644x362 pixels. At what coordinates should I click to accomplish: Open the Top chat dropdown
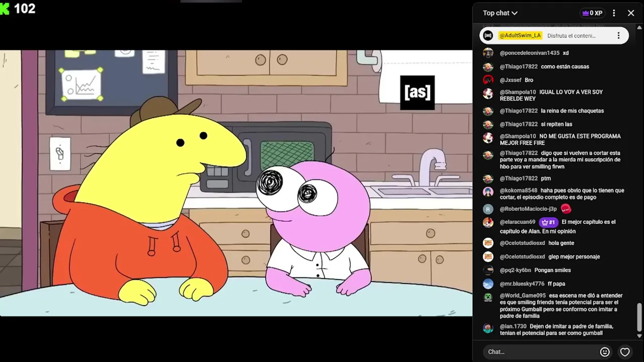(500, 13)
